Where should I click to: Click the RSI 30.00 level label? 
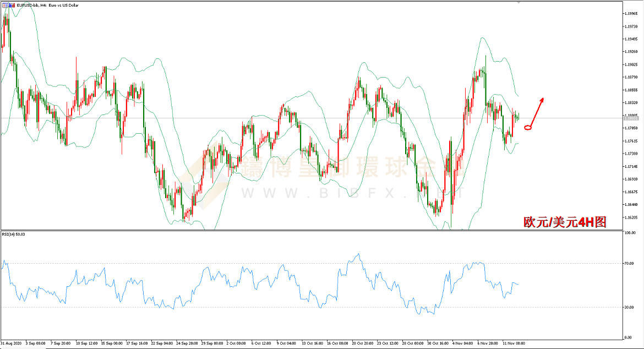[629, 307]
